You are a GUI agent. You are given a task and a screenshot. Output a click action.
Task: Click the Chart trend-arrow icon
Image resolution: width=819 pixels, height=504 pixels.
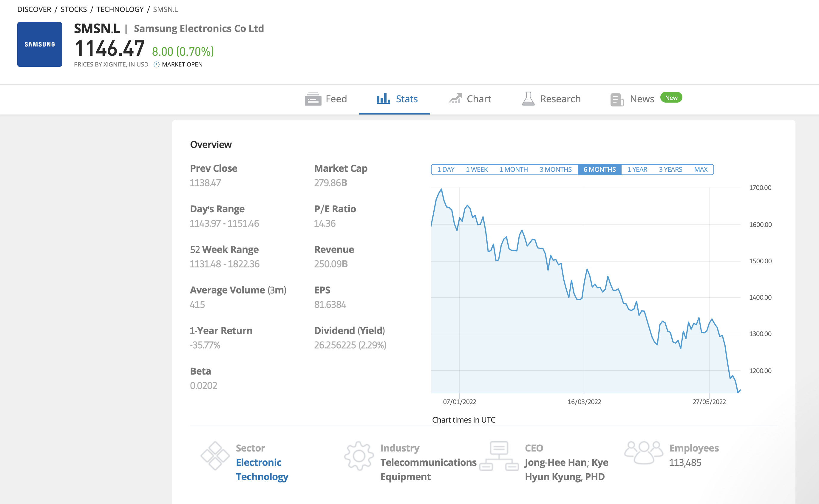[455, 98]
